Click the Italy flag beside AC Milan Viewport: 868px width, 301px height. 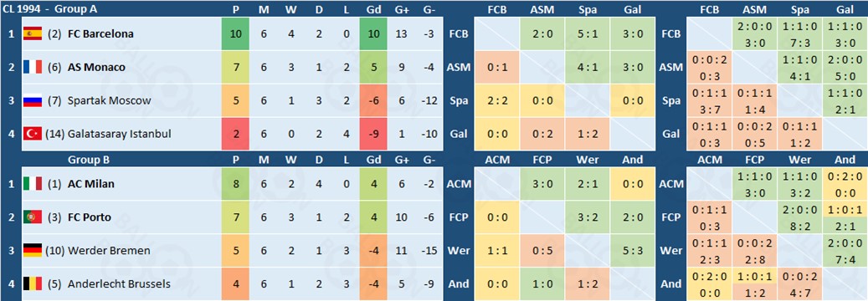click(33, 184)
